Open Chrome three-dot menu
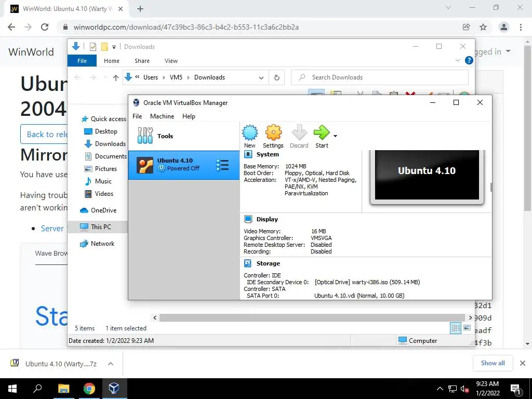The image size is (532, 399). tap(521, 27)
